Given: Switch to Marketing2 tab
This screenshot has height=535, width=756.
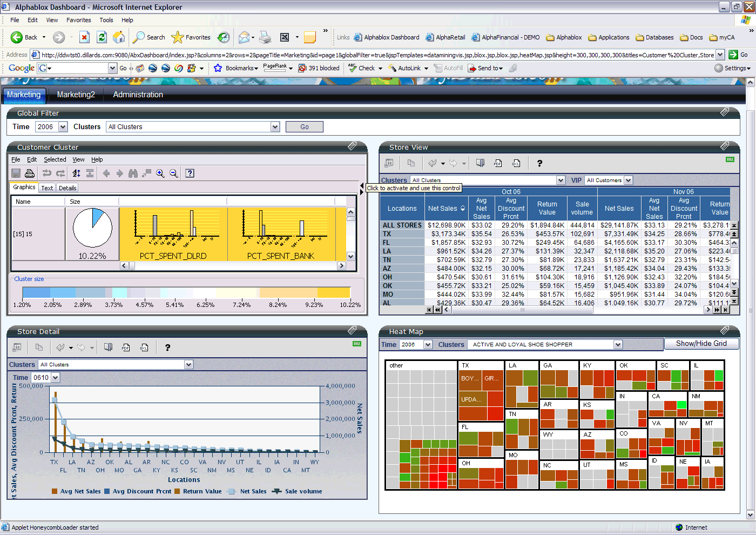Looking at the screenshot, I should [x=76, y=95].
